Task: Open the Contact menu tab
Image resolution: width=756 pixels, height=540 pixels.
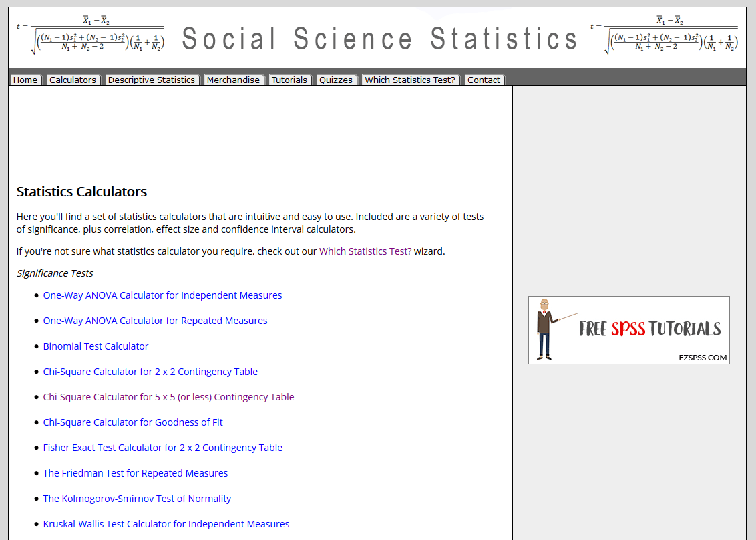Action: pos(484,80)
